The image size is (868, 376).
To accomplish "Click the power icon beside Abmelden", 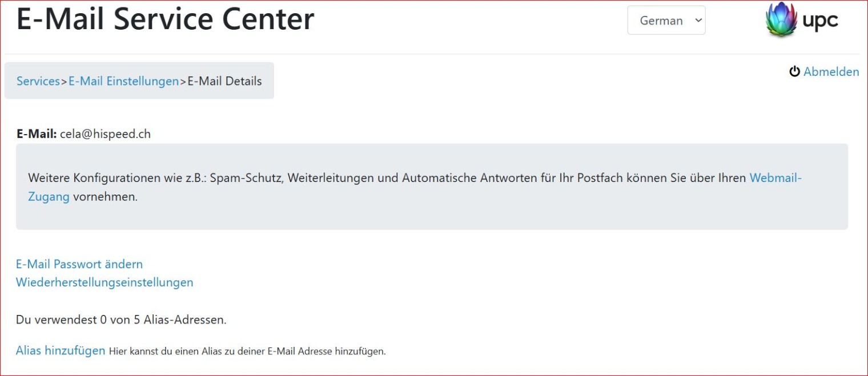I will point(794,72).
